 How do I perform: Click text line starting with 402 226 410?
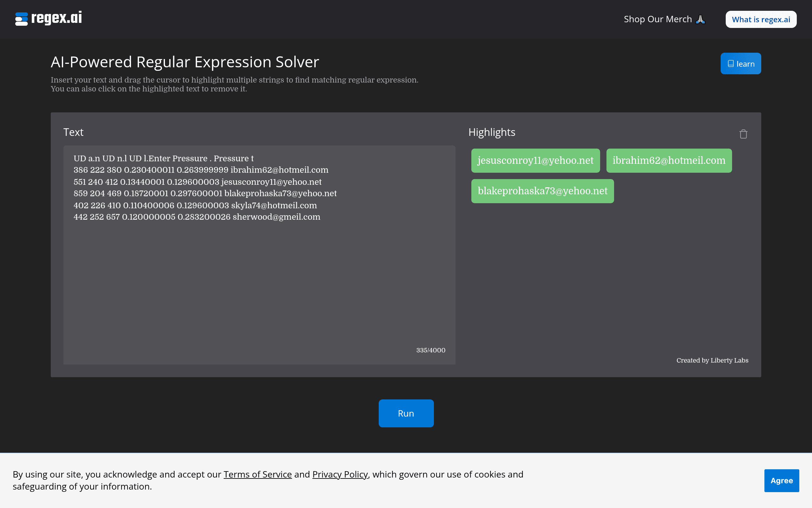[x=195, y=205]
